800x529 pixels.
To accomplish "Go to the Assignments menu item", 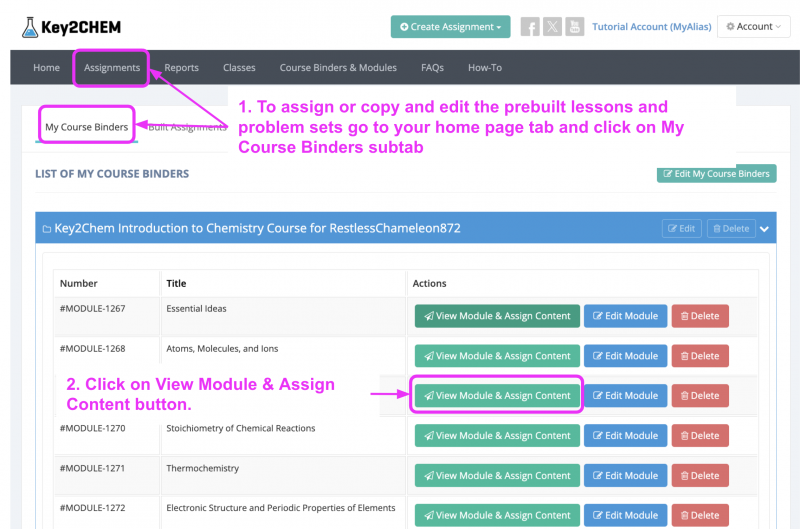I will (x=112, y=68).
